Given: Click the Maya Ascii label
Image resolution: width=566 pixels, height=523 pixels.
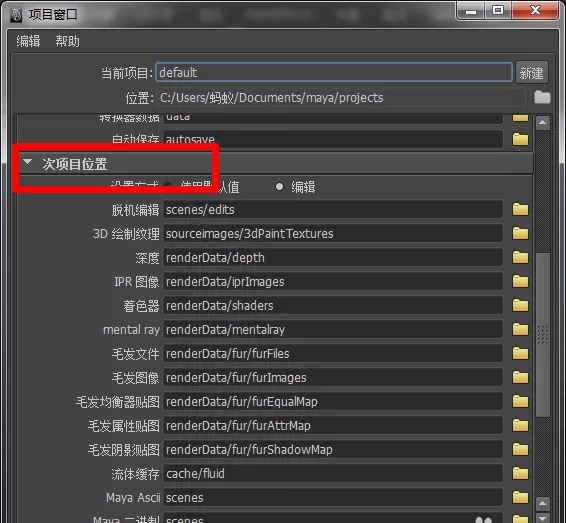Looking at the screenshot, I should (x=133, y=498).
